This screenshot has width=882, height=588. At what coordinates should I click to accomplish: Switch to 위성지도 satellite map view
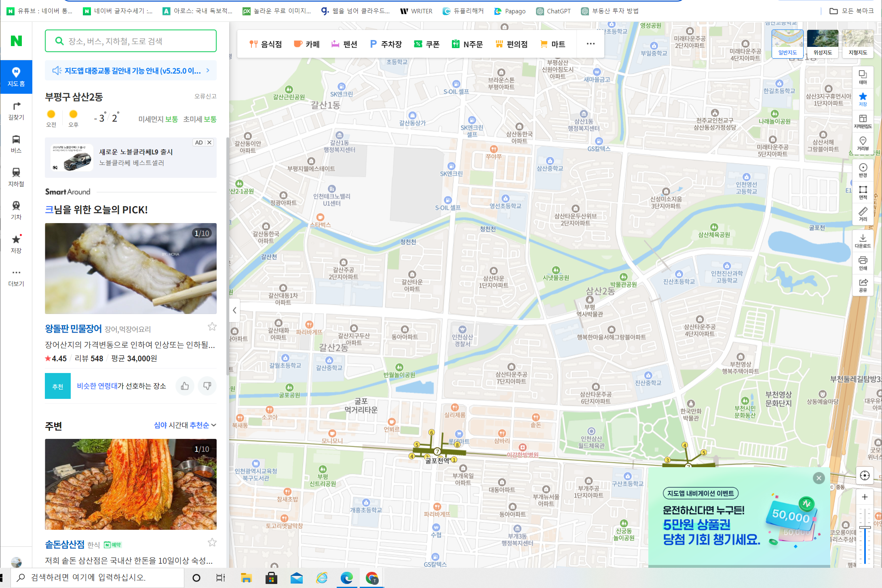click(823, 43)
